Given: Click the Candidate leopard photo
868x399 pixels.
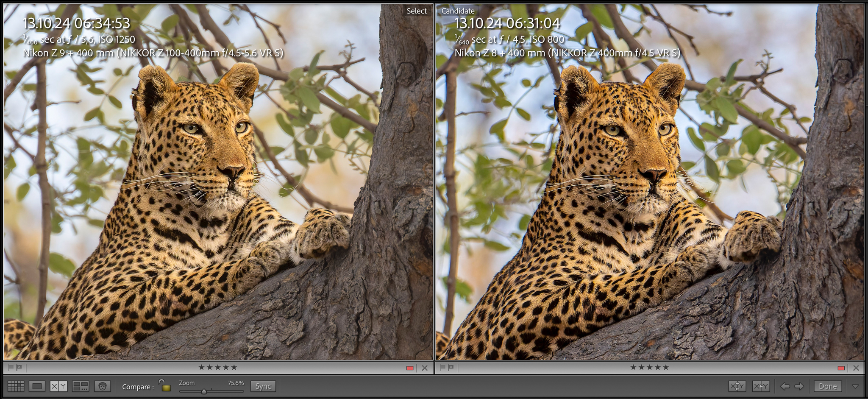Looking at the screenshot, I should coord(650,182).
